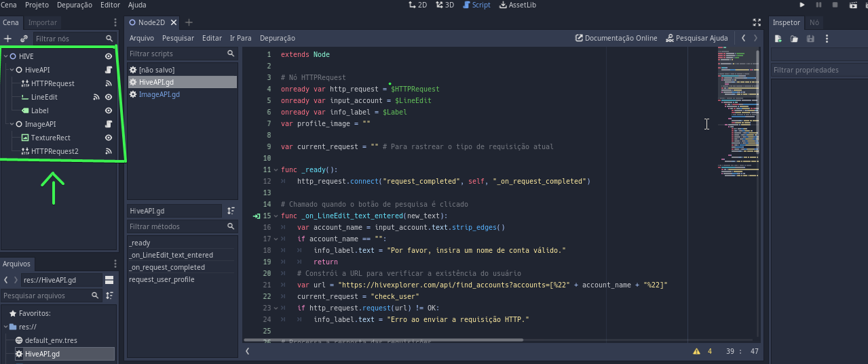Click the pause running project button
The height and width of the screenshot is (364, 868).
[x=818, y=5]
